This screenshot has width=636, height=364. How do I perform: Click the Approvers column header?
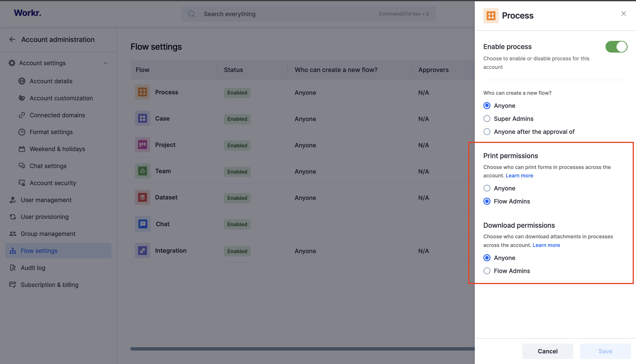[433, 70]
